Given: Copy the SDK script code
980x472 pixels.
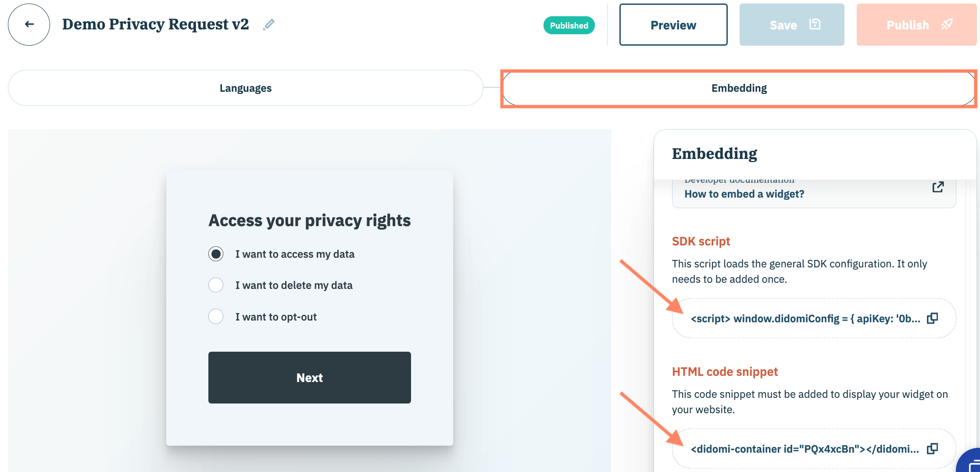Looking at the screenshot, I should [932, 318].
